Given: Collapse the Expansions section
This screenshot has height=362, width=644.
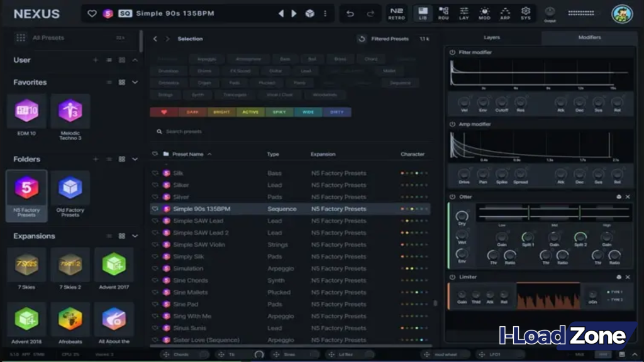Looking at the screenshot, I should click(x=135, y=236).
